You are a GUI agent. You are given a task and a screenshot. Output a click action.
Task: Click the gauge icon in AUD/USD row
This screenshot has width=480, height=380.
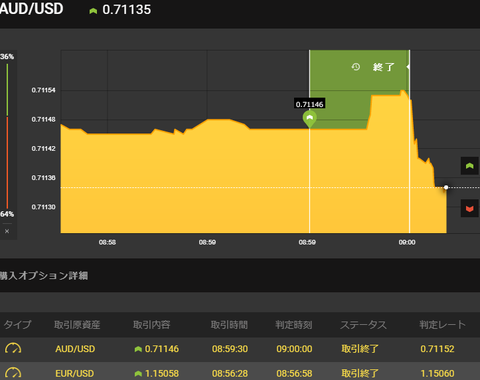point(13,348)
